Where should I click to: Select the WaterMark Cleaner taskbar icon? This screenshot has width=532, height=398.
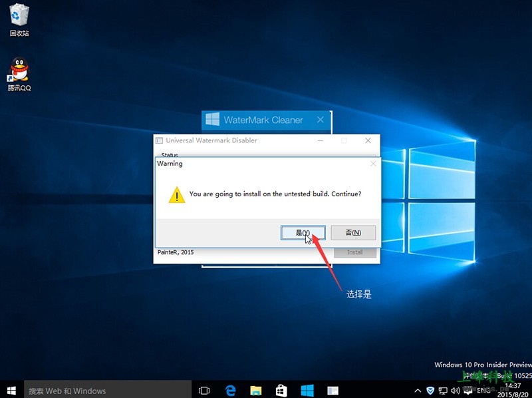point(307,391)
